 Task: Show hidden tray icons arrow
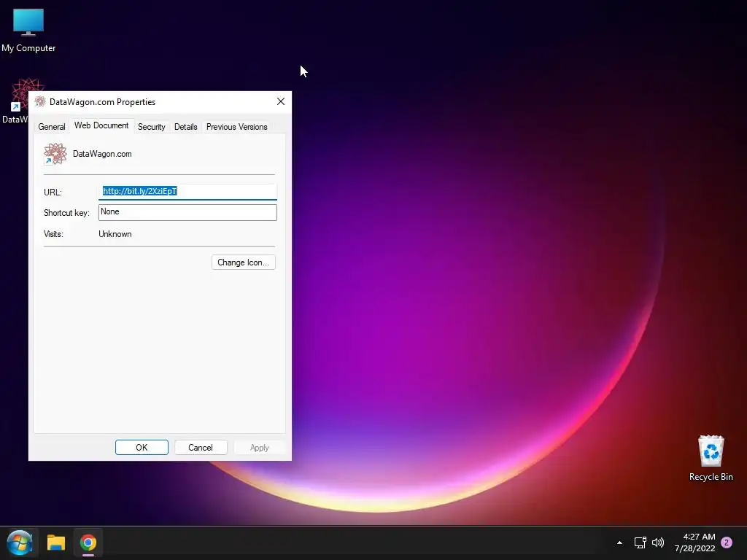pos(619,542)
